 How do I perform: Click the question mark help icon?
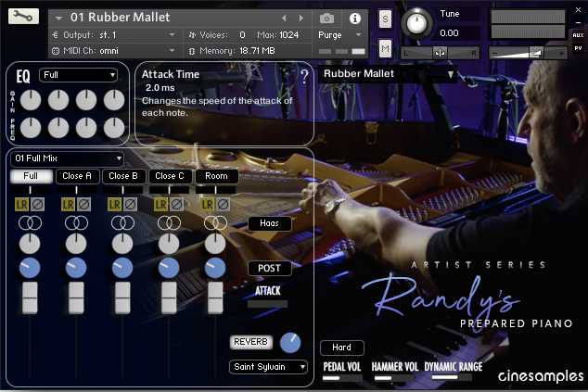[304, 77]
